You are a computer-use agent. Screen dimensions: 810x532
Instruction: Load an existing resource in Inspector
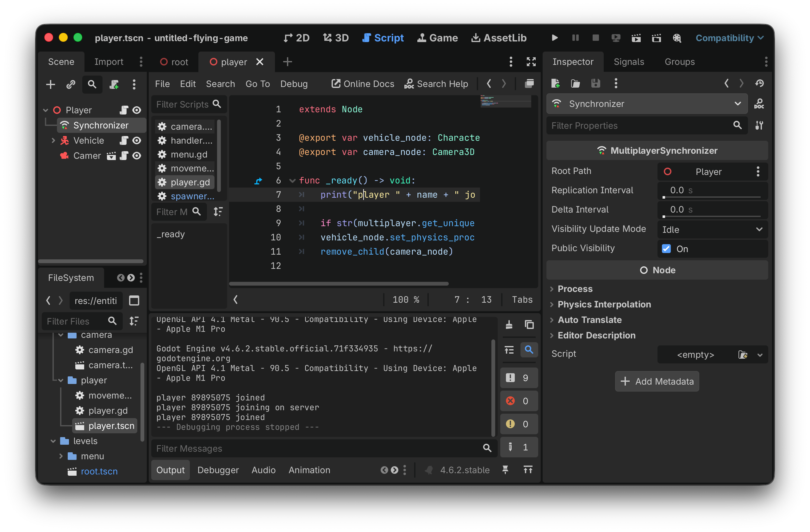[x=576, y=83]
